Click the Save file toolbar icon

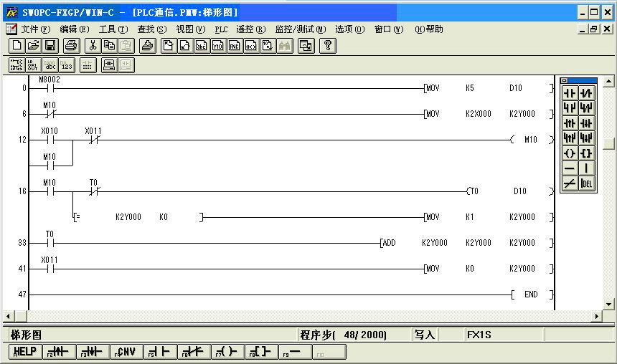[50, 46]
